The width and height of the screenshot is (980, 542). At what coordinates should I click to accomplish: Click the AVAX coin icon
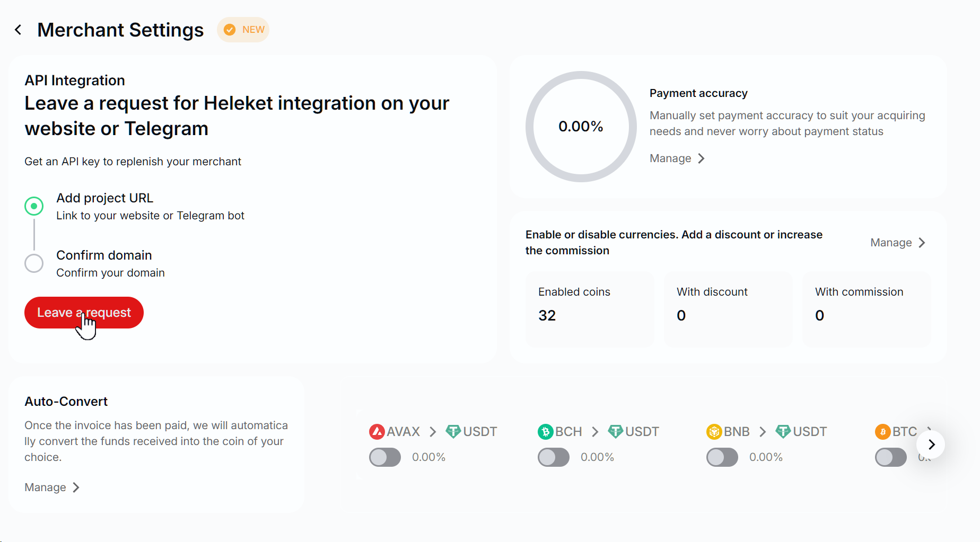pyautogui.click(x=377, y=432)
